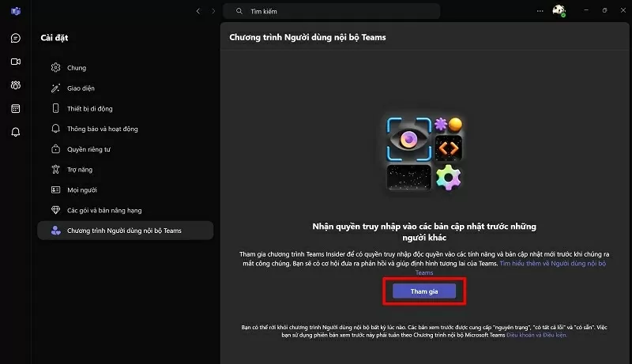Minimize the Teams window

tap(586, 10)
